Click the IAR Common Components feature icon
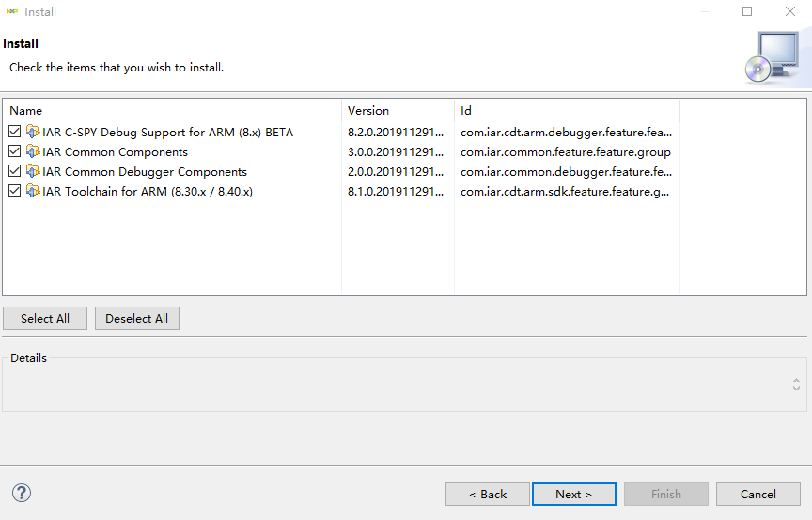The width and height of the screenshot is (812, 520). point(33,151)
